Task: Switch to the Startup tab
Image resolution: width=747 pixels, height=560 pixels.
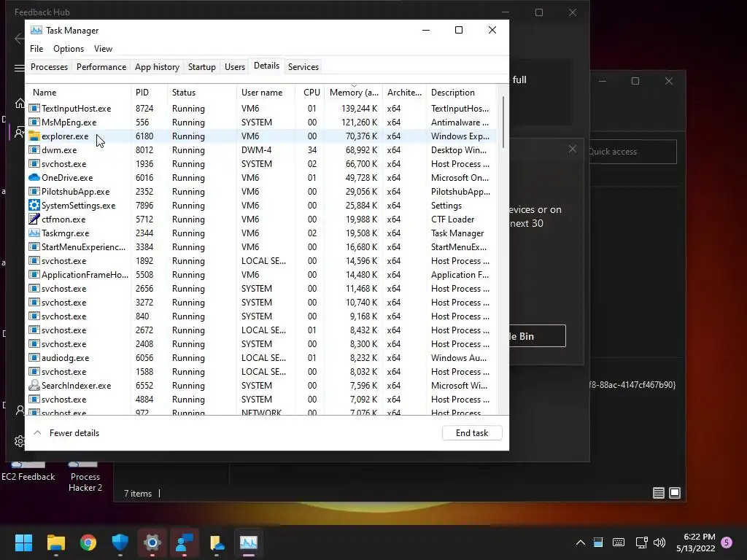Action: 202,66
